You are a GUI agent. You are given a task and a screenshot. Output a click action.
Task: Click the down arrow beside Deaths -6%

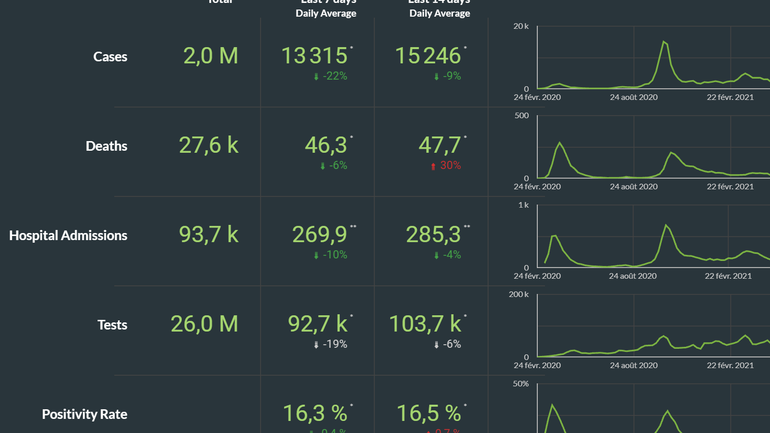point(322,166)
